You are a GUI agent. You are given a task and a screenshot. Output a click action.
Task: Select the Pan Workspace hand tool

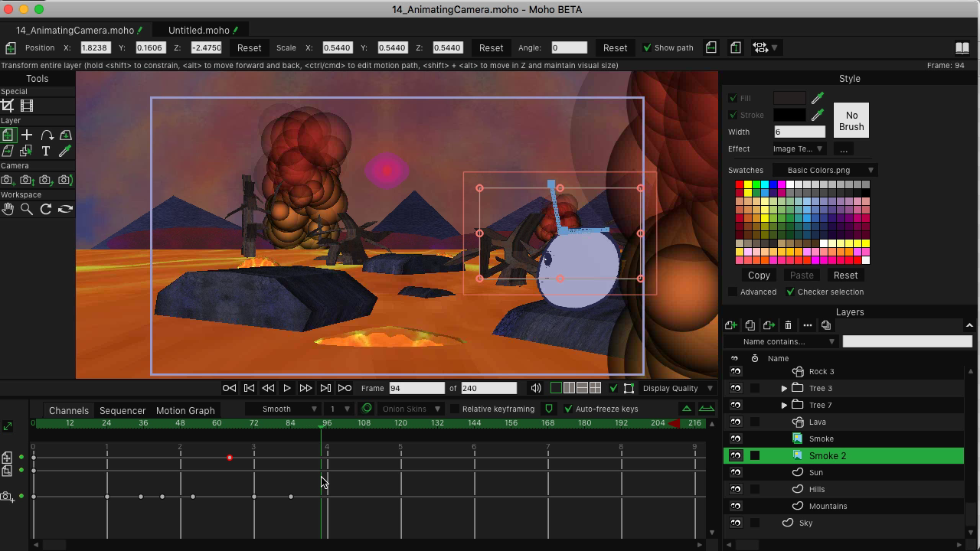pos(8,209)
